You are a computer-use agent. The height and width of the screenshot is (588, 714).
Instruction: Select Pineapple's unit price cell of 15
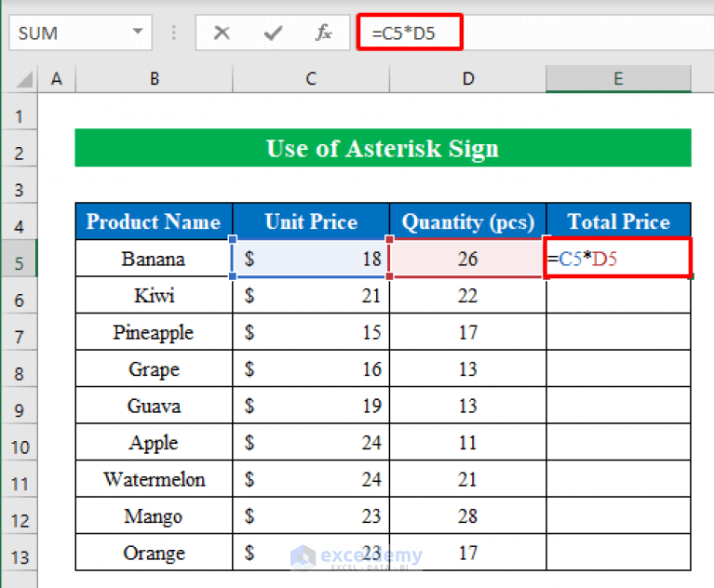tap(311, 332)
